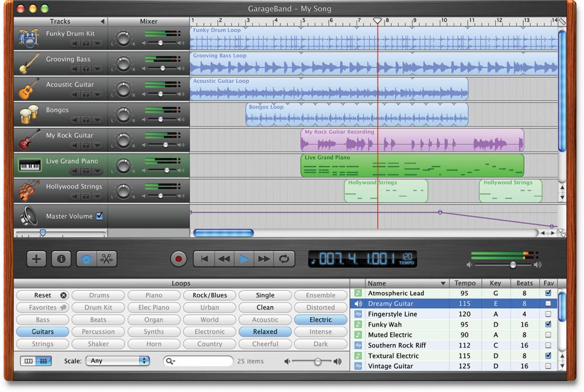Choose the Clean keyword button
584x392 pixels.
tap(265, 307)
